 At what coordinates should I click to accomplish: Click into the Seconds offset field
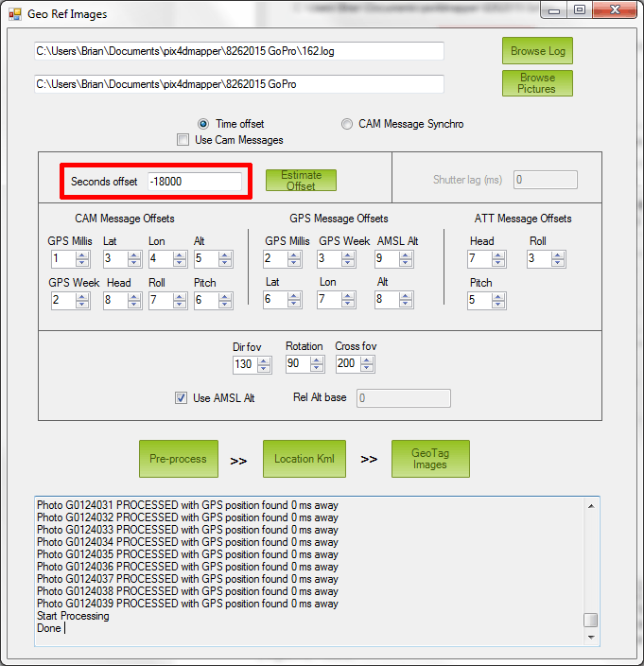coord(194,181)
